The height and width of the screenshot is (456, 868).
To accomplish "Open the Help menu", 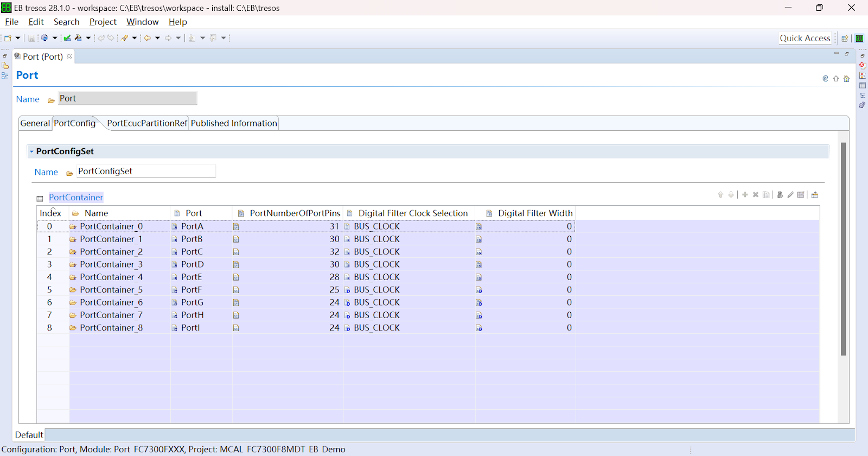I will tap(177, 22).
